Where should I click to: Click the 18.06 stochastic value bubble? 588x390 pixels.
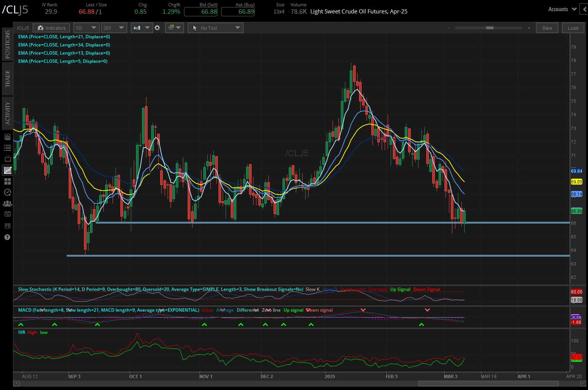coord(576,300)
